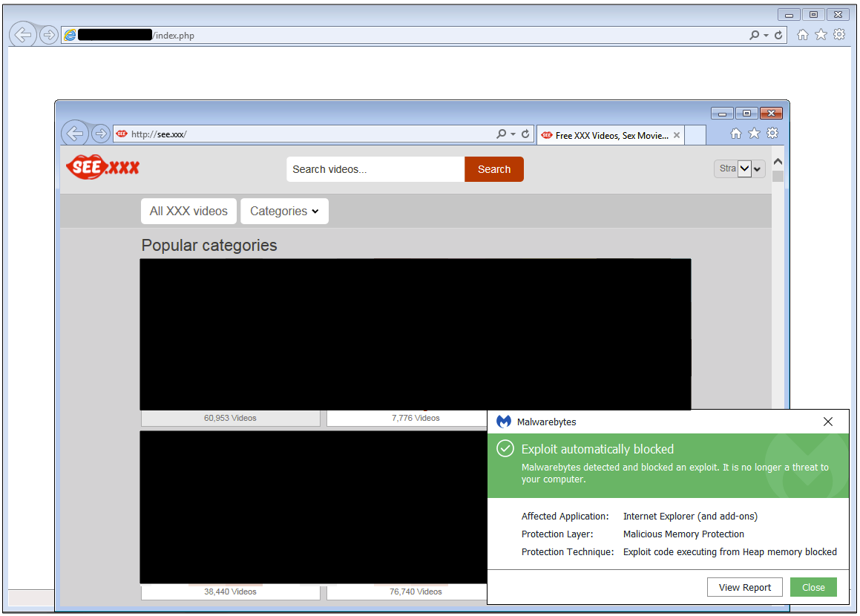Click the scroll-up arrow on the page scrollbar
860x616 pixels.
click(x=778, y=162)
